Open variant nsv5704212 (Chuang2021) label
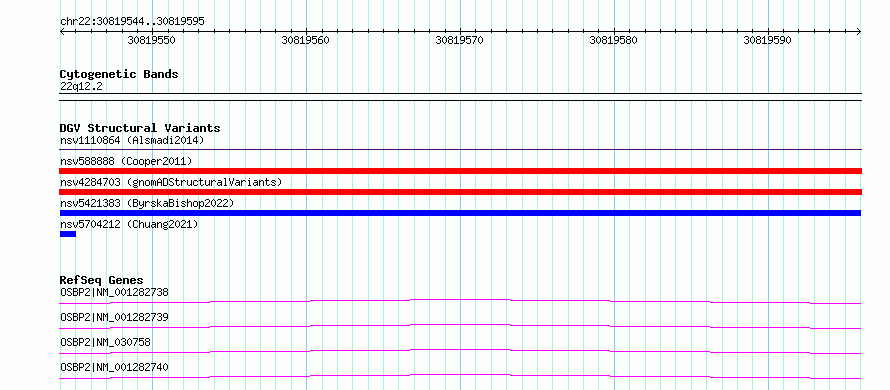Viewport: 890px width, 390px height. pos(129,224)
